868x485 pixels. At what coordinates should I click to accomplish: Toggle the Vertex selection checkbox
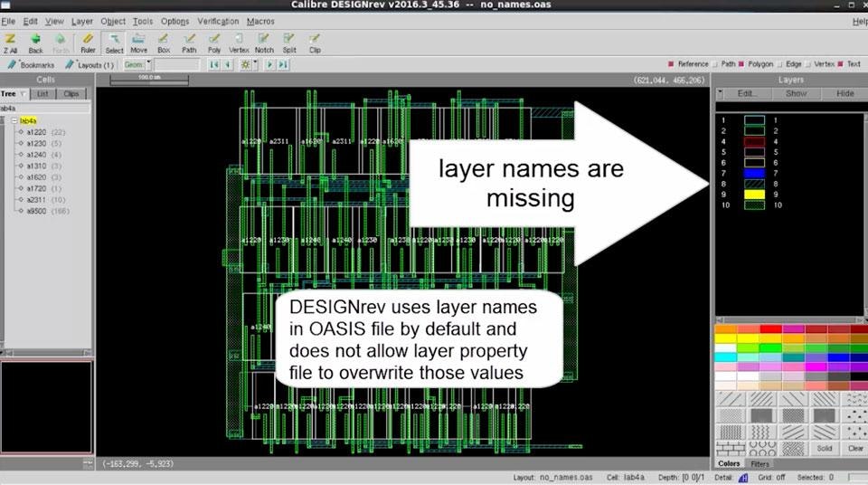pos(808,64)
